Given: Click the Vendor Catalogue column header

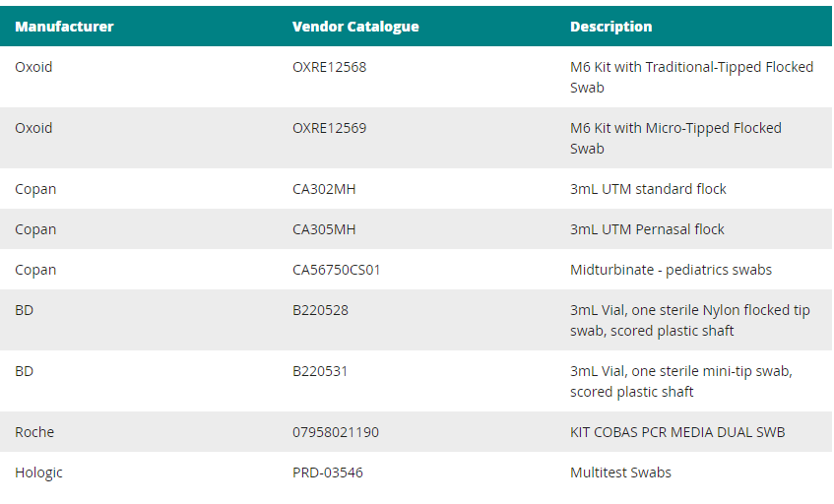Looking at the screenshot, I should click(x=355, y=27).
